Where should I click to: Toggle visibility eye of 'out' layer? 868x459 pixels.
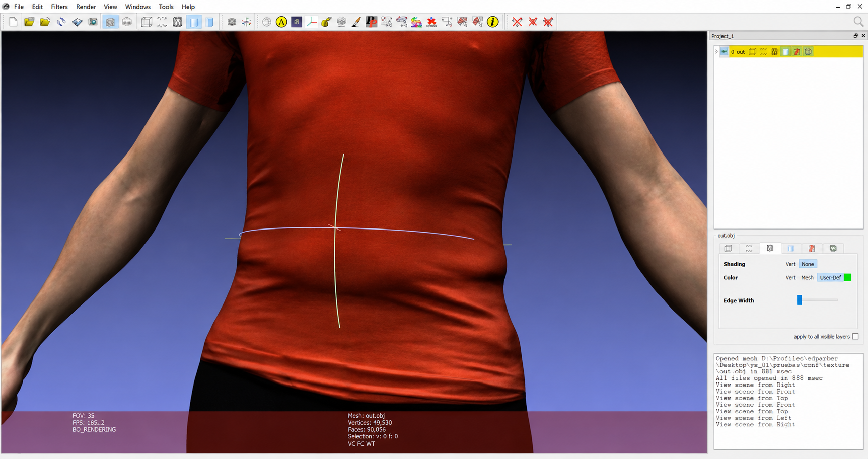pyautogui.click(x=724, y=52)
